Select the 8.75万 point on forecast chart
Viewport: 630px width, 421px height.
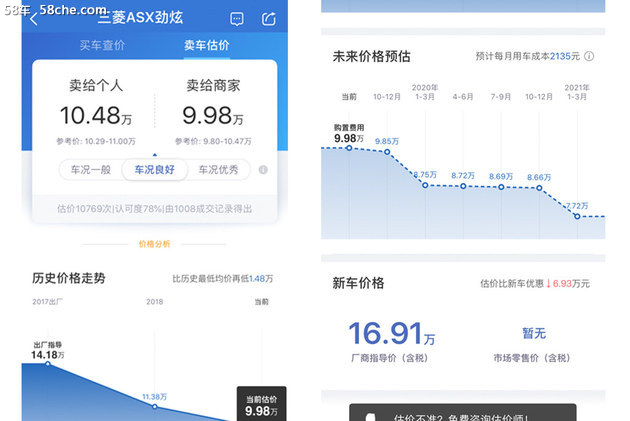coord(425,185)
